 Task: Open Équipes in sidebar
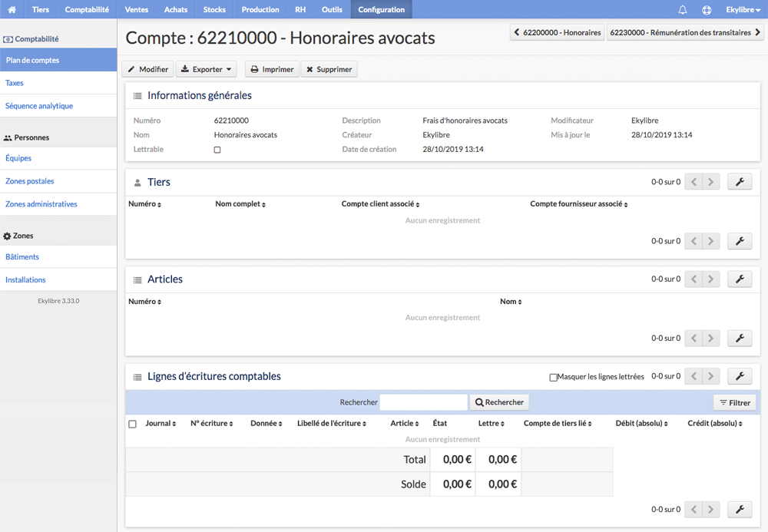click(58, 158)
